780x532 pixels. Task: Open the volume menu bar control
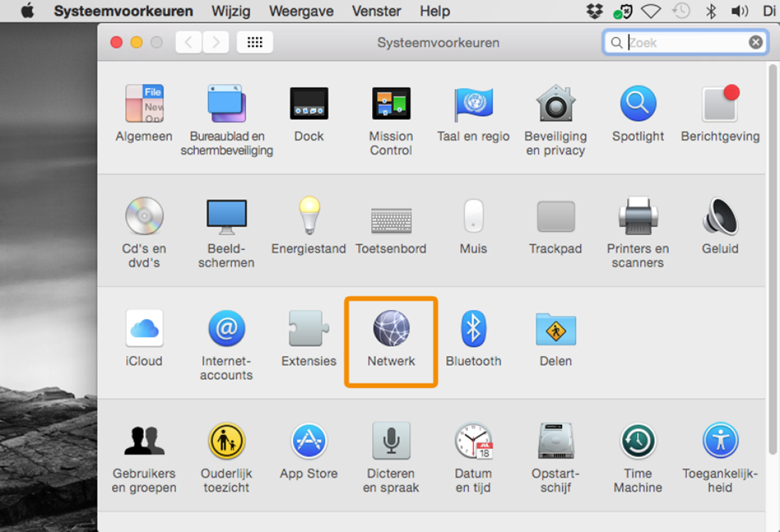[739, 11]
